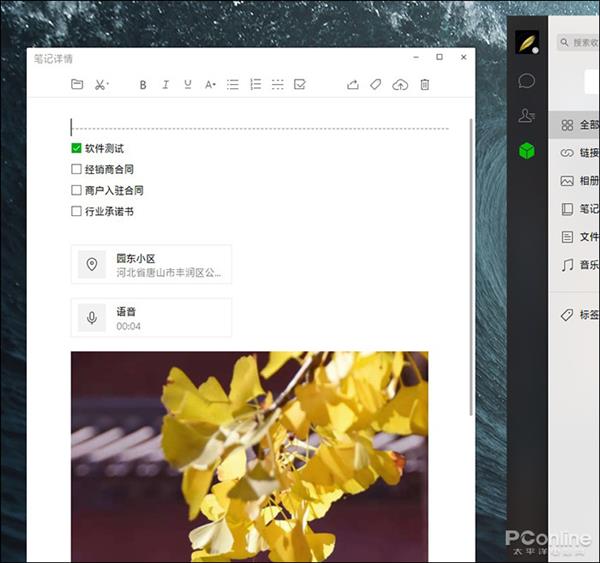Open the ginkgo leaves photo
600x563 pixels.
tap(249, 457)
